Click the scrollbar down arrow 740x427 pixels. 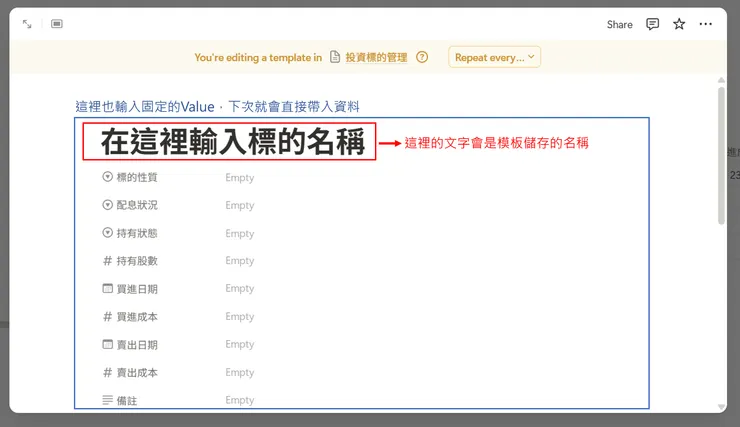(x=721, y=407)
